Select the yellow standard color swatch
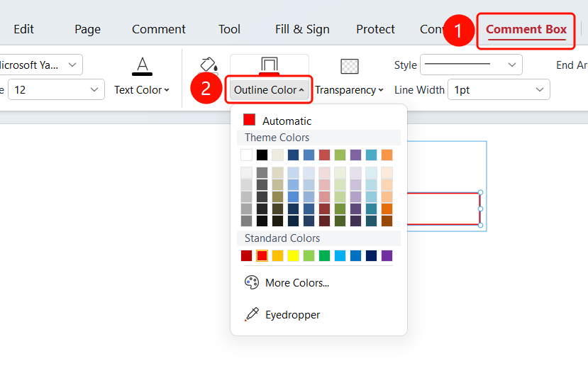The width and height of the screenshot is (588, 366). pyautogui.click(x=293, y=256)
